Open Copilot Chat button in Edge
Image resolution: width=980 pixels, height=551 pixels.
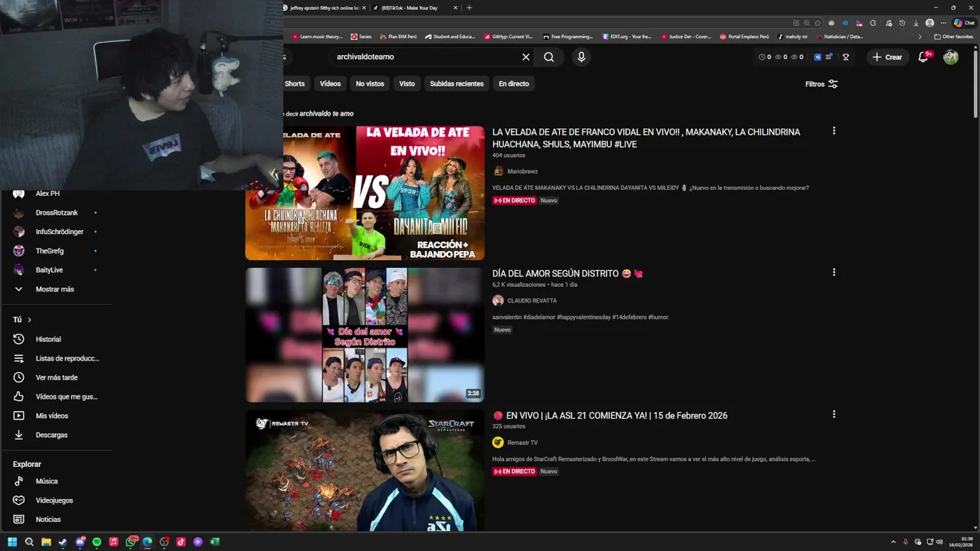coord(964,23)
